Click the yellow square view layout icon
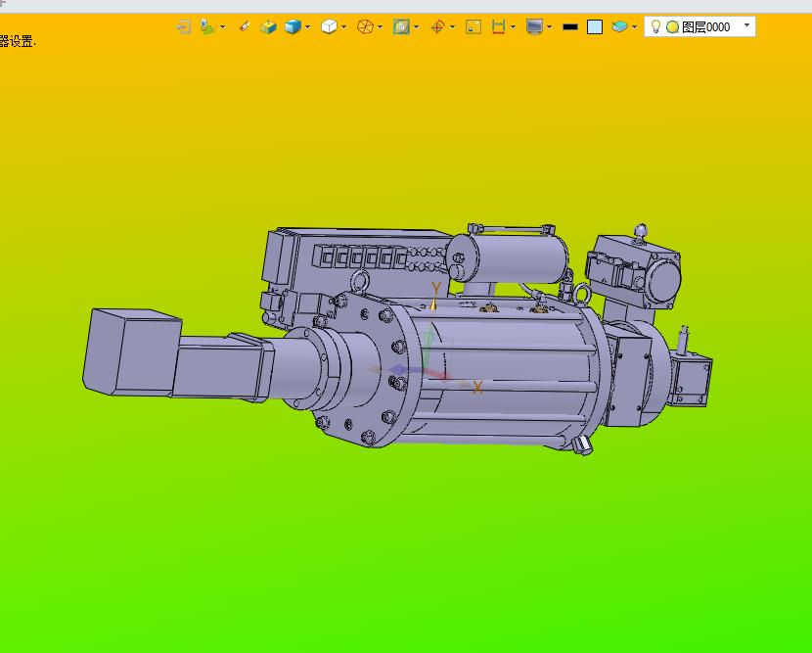Screen dimensions: 812x653 [474, 26]
